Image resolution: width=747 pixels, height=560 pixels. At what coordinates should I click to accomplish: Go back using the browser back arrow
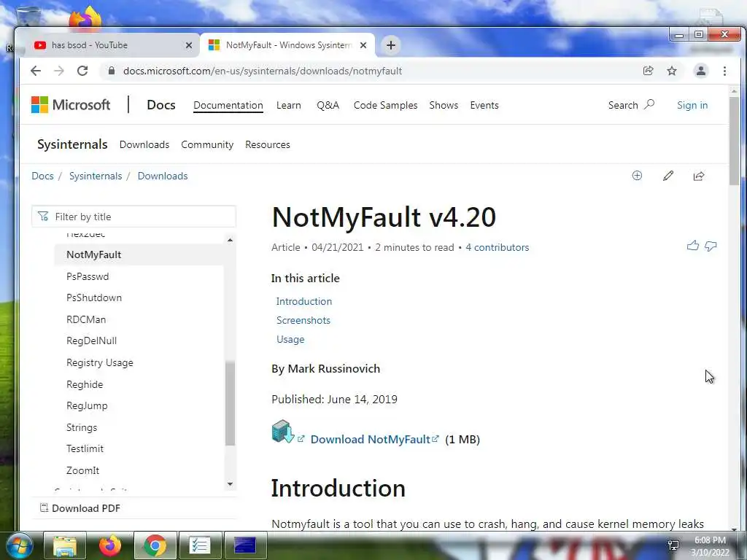point(36,71)
